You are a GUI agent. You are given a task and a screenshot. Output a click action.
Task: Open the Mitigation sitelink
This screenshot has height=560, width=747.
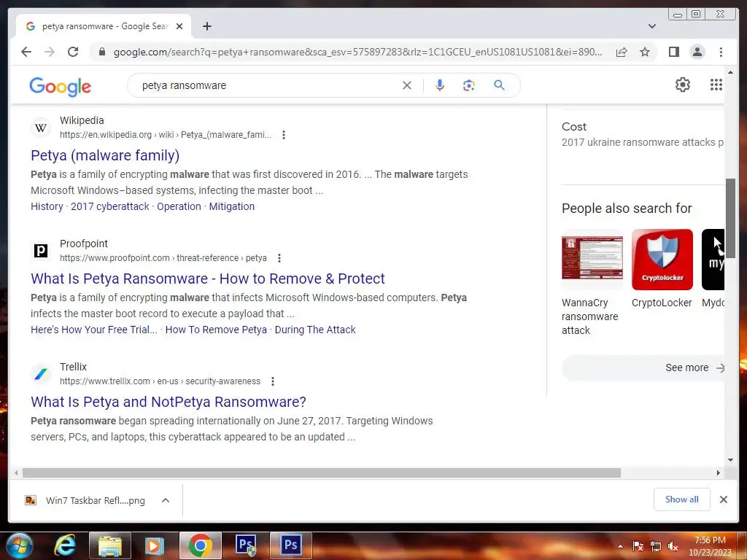coord(232,206)
